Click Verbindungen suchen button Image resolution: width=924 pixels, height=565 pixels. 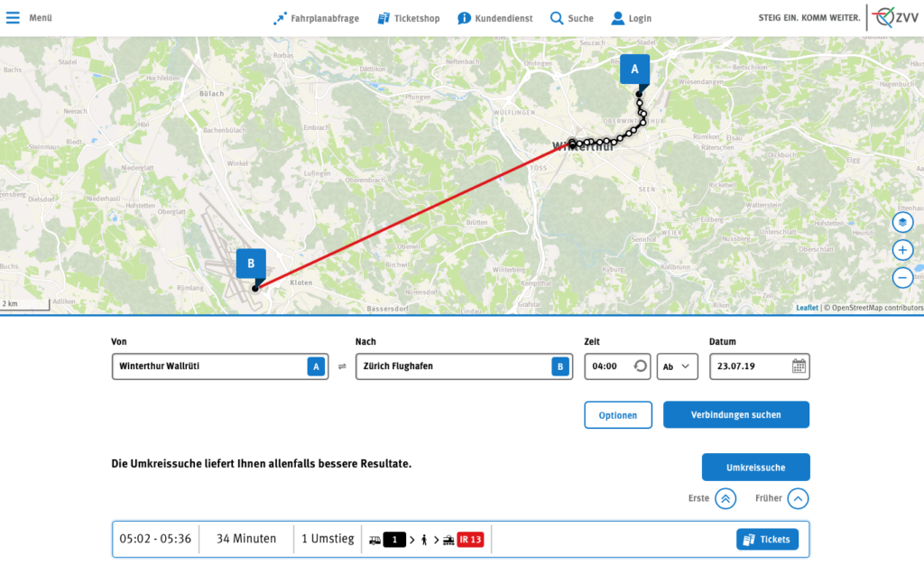(x=736, y=415)
